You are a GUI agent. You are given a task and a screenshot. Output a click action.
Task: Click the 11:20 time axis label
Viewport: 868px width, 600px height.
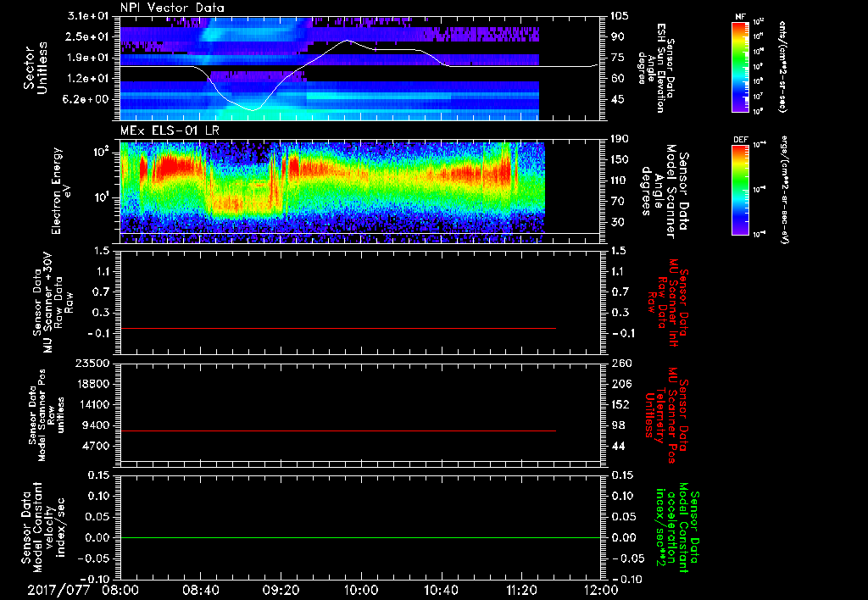point(520,589)
